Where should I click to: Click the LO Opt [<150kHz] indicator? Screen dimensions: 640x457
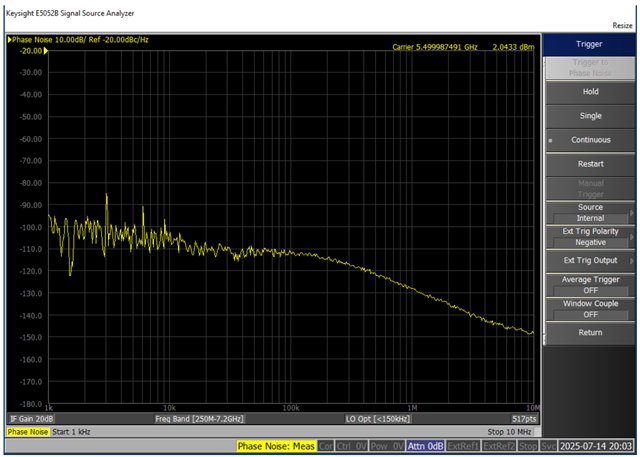[378, 419]
